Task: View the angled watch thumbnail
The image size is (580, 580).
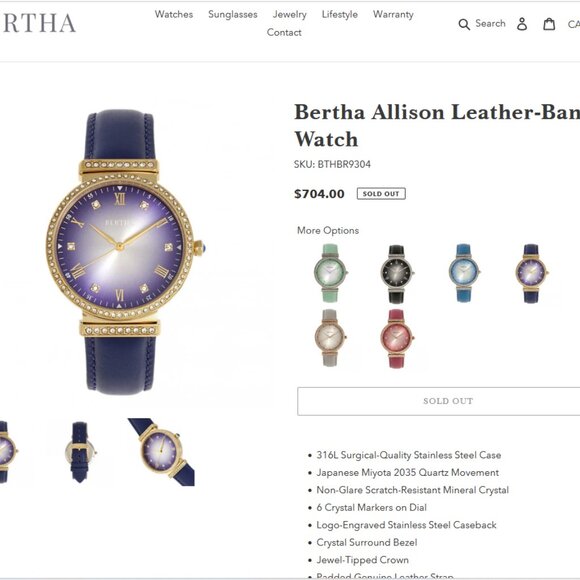Action: (161, 452)
